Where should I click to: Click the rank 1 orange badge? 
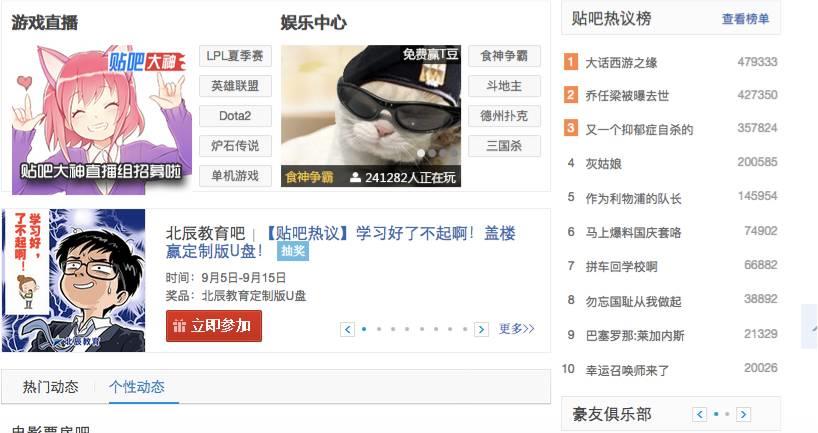point(571,62)
